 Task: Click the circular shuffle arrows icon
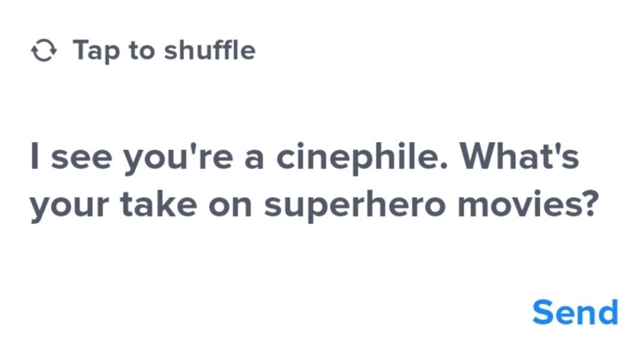click(44, 51)
